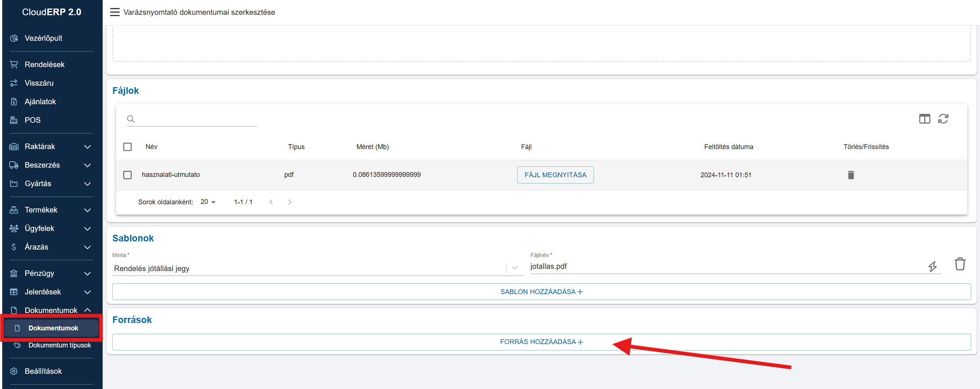This screenshot has width=980, height=389.
Task: Sort by the Feltöltés dátuma column header
Action: point(728,147)
